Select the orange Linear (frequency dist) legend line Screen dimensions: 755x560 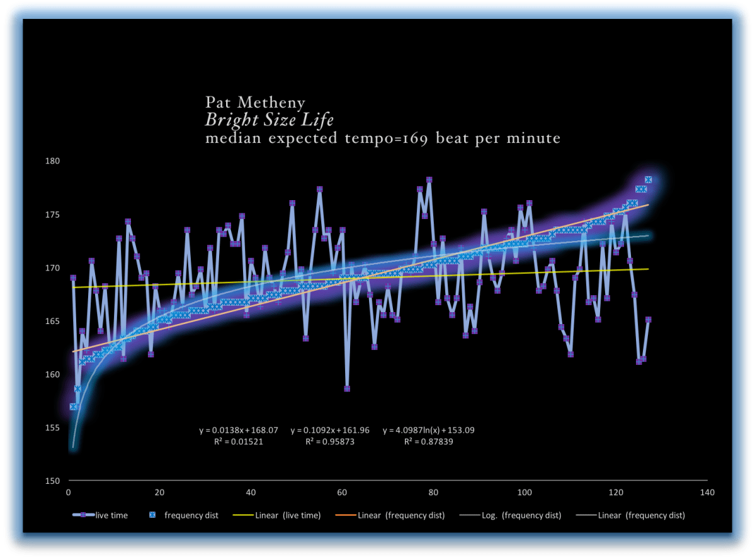(344, 515)
